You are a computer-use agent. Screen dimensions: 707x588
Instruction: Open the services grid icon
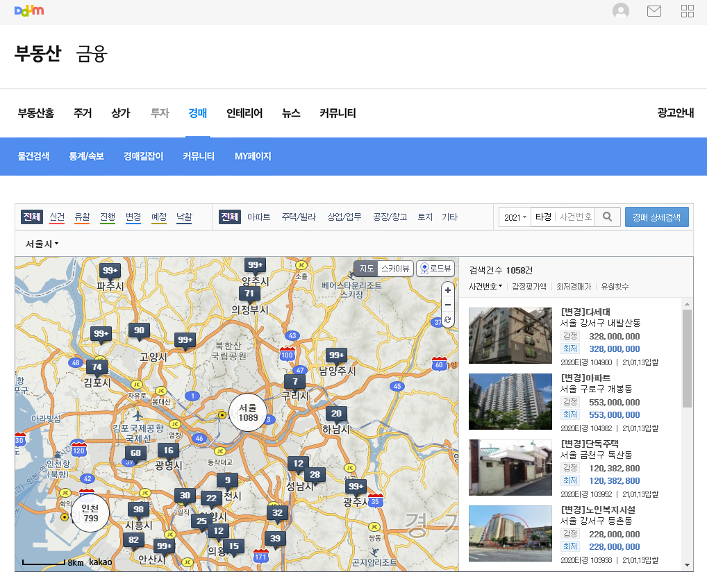(687, 11)
